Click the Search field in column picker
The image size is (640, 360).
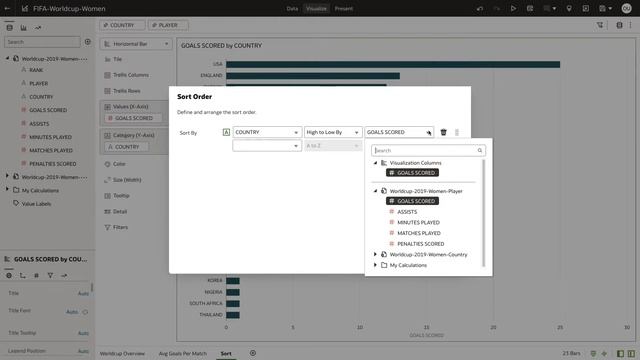(x=428, y=150)
